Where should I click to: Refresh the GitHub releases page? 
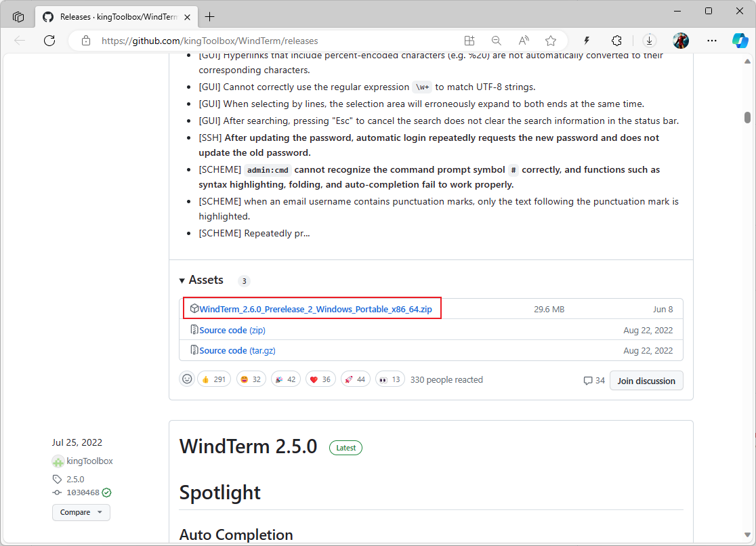pos(49,41)
